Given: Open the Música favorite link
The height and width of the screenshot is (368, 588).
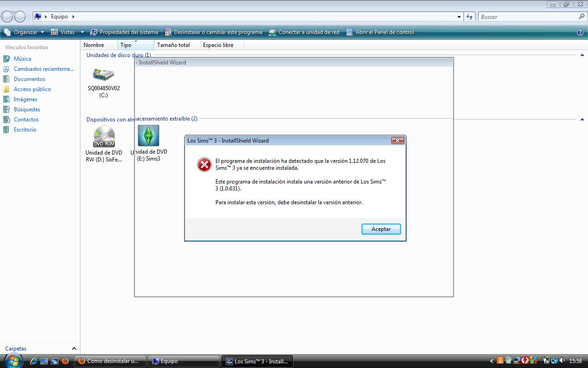Looking at the screenshot, I should [x=22, y=59].
